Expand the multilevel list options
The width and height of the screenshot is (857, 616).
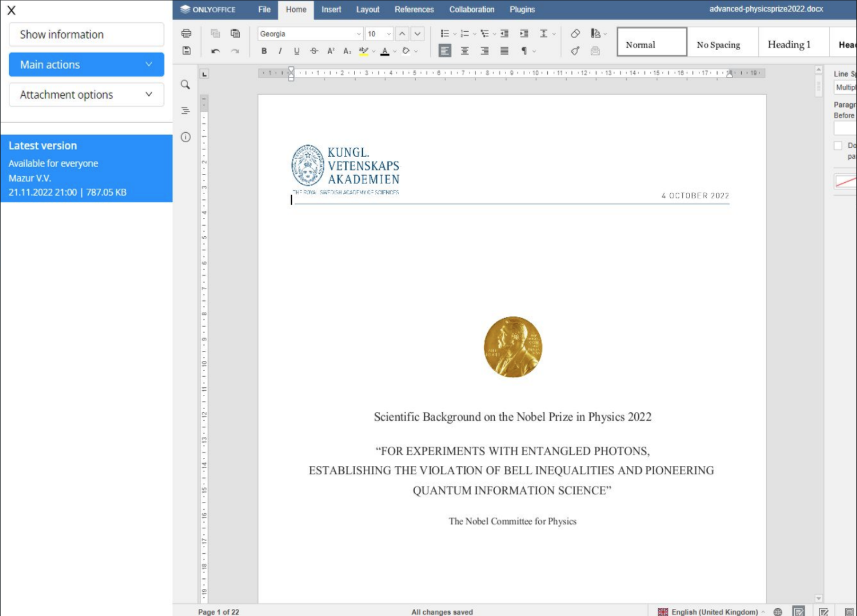[x=494, y=34]
